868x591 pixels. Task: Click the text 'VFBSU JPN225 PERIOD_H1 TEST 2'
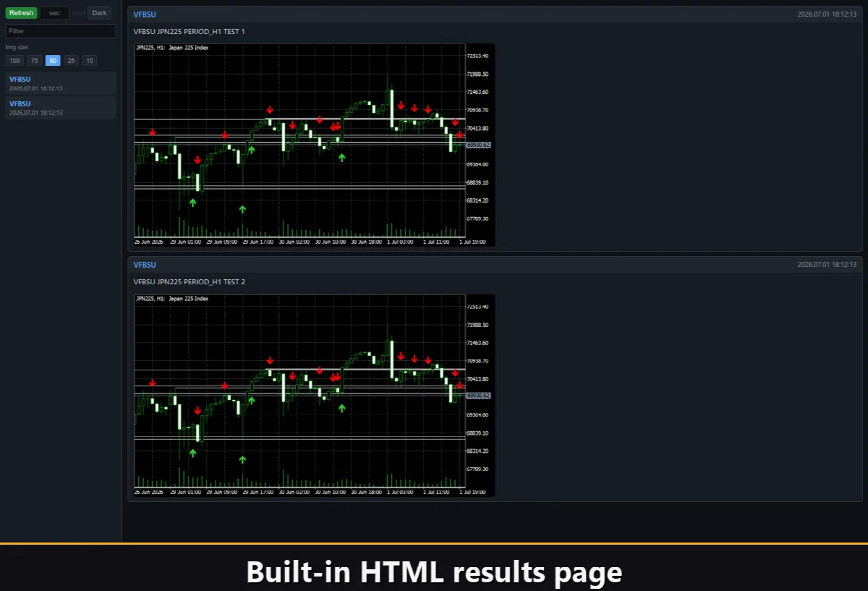[190, 281]
